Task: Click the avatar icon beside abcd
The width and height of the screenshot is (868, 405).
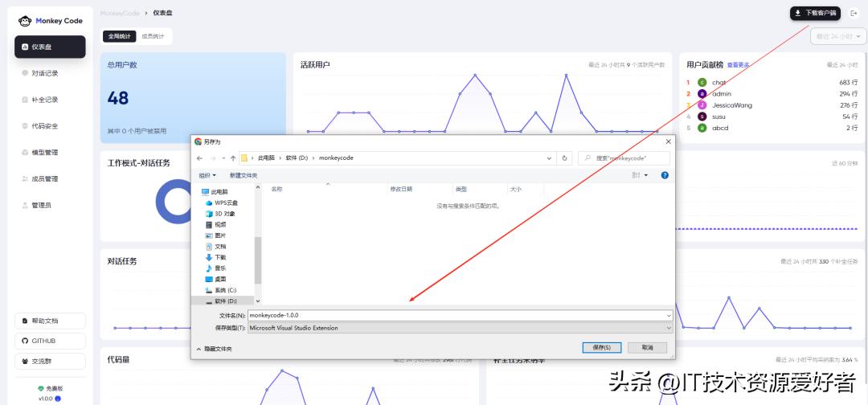Action: coord(702,128)
